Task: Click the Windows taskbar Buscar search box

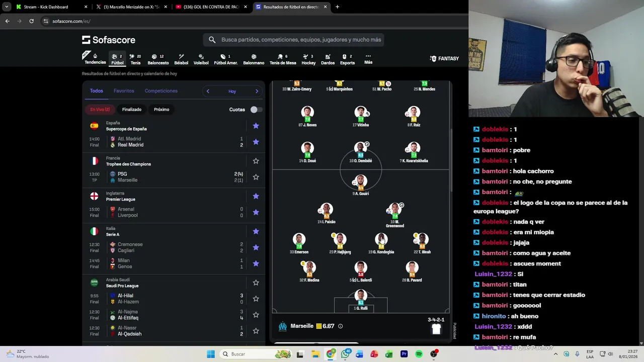Action: coord(257,354)
